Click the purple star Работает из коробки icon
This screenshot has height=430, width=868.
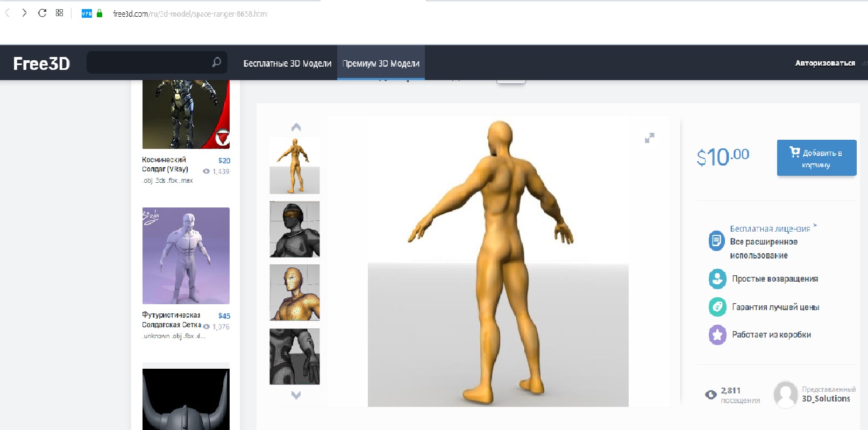point(717,335)
